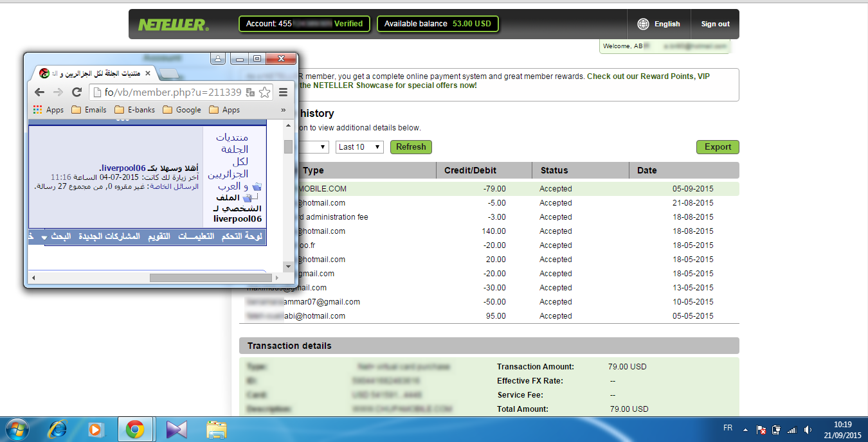Click the Action Center flag icon
Screen dimensions: 868x442
761,429
